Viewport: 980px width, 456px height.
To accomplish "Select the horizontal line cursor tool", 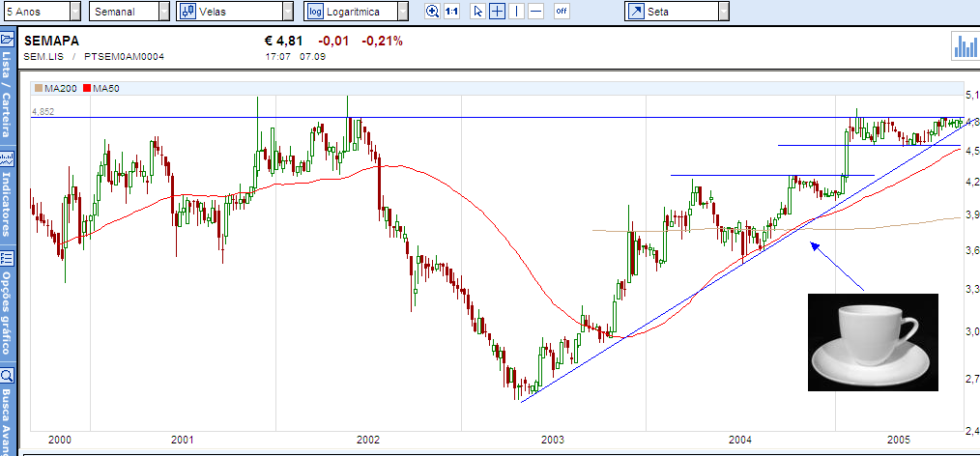I will click(x=535, y=11).
